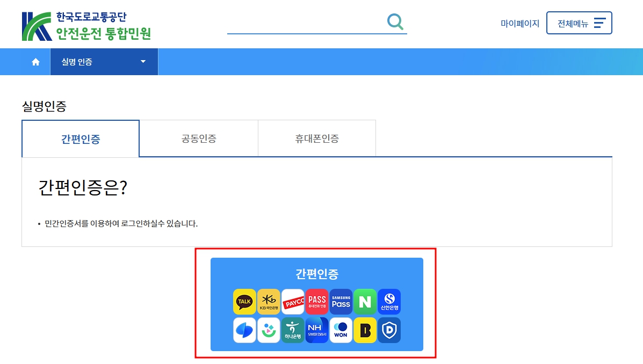Image resolution: width=643 pixels, height=364 pixels.
Task: Go home via the house icon
Action: tap(35, 62)
